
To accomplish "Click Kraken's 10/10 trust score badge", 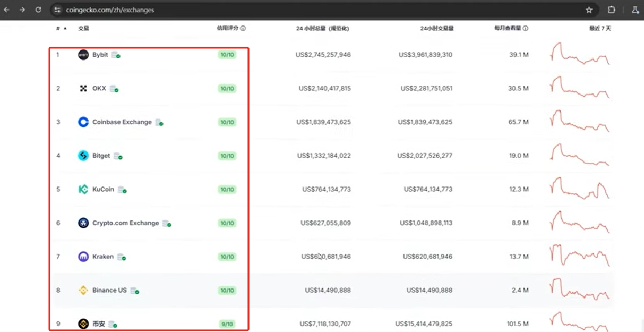I will click(x=227, y=257).
